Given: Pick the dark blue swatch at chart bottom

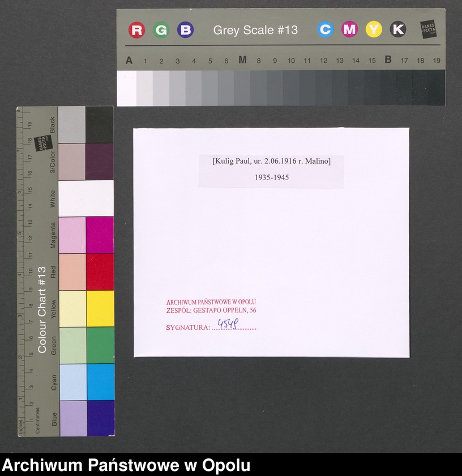Looking at the screenshot, I should tap(100, 418).
